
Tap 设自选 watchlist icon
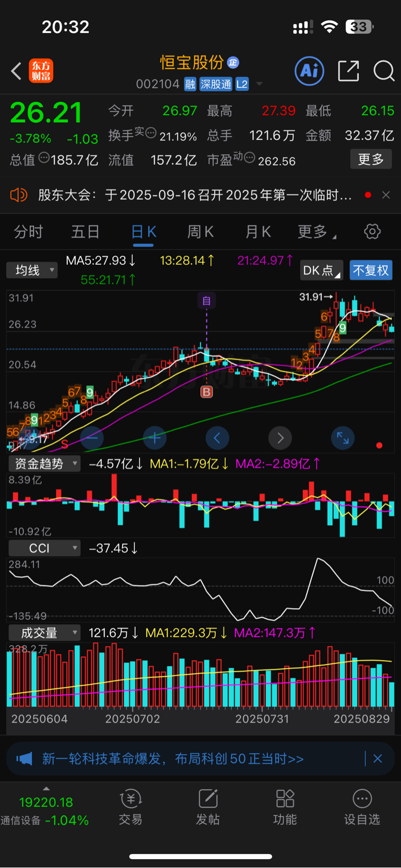coord(362,807)
